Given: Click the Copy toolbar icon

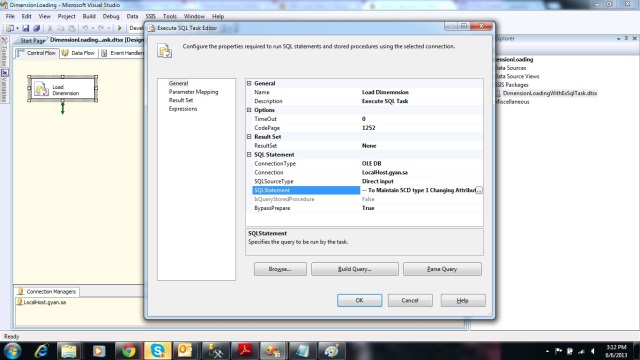Looking at the screenshot, I should (61, 28).
